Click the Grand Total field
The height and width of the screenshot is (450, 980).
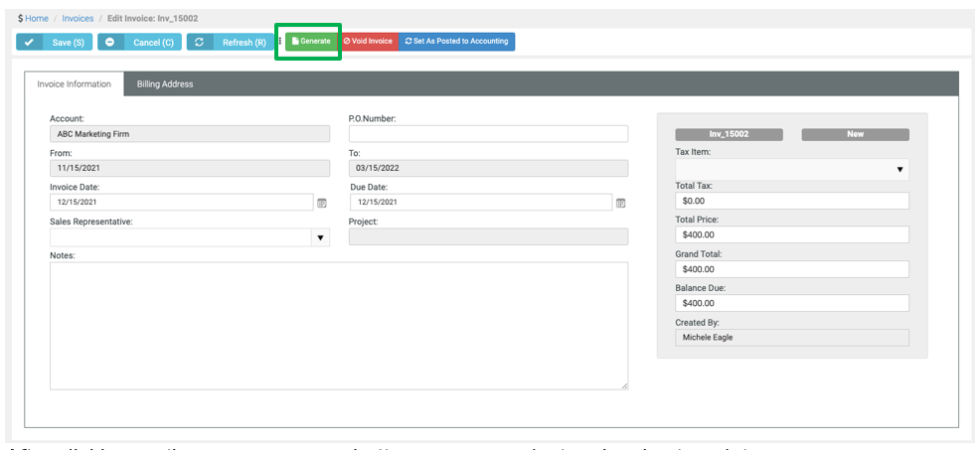coord(791,269)
